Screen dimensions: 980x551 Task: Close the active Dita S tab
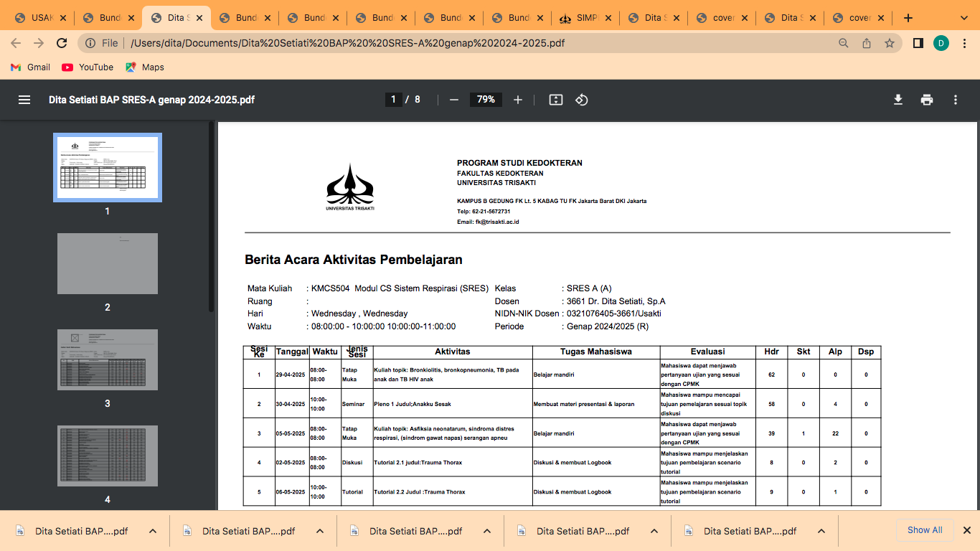pyautogui.click(x=199, y=18)
